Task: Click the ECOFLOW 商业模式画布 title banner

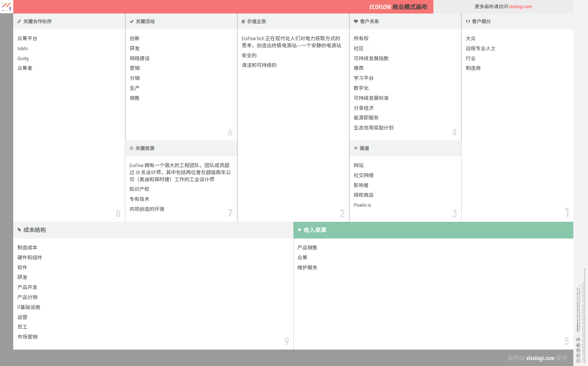Action: tap(398, 7)
